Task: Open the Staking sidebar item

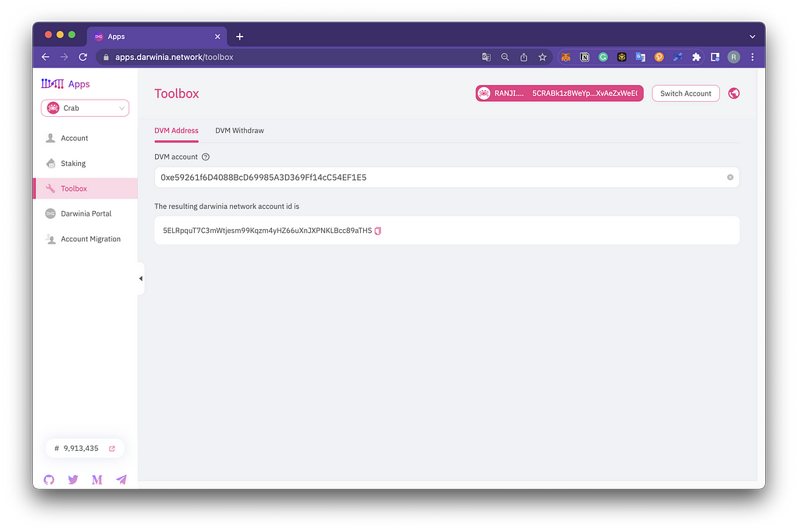Action: tap(85, 164)
